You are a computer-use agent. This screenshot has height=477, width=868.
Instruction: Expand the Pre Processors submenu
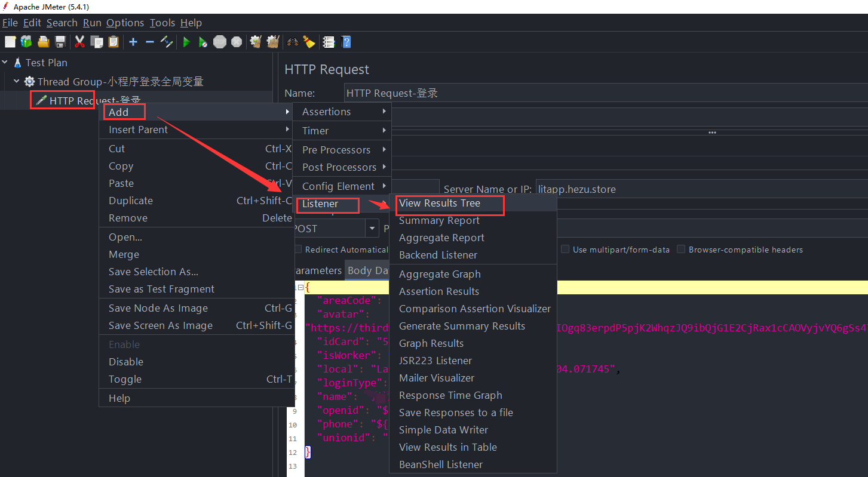[x=342, y=150]
